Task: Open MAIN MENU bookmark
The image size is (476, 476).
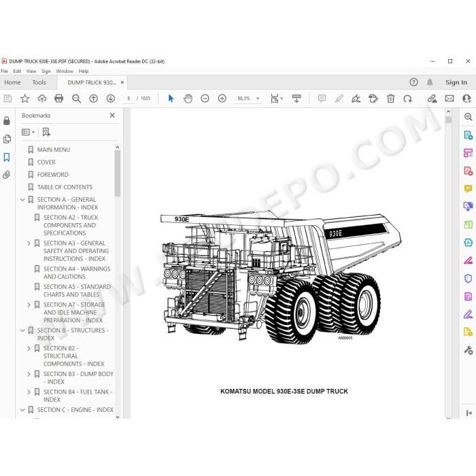Action: click(x=54, y=150)
